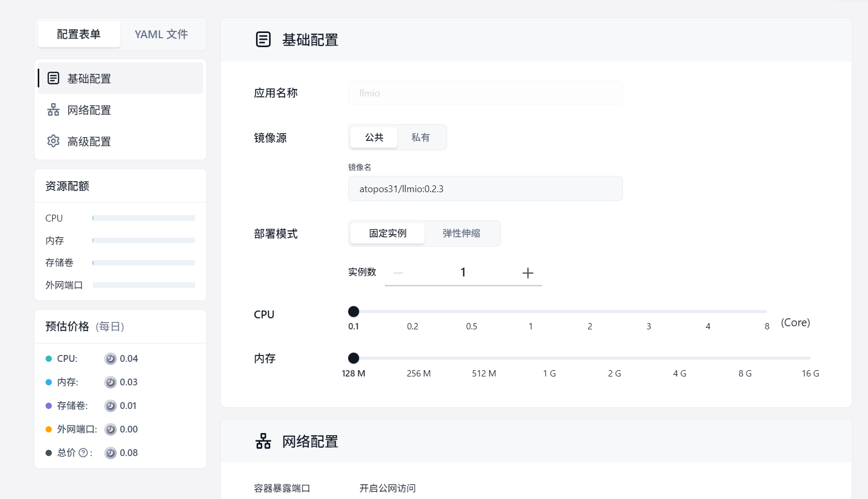Click the 高级配置 gear icon
The height and width of the screenshot is (499, 868).
point(53,141)
